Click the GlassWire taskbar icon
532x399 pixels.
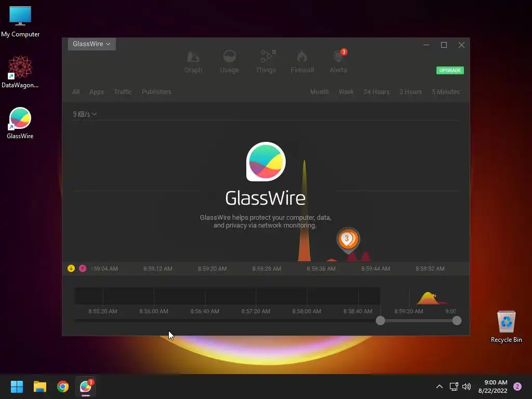point(86,387)
